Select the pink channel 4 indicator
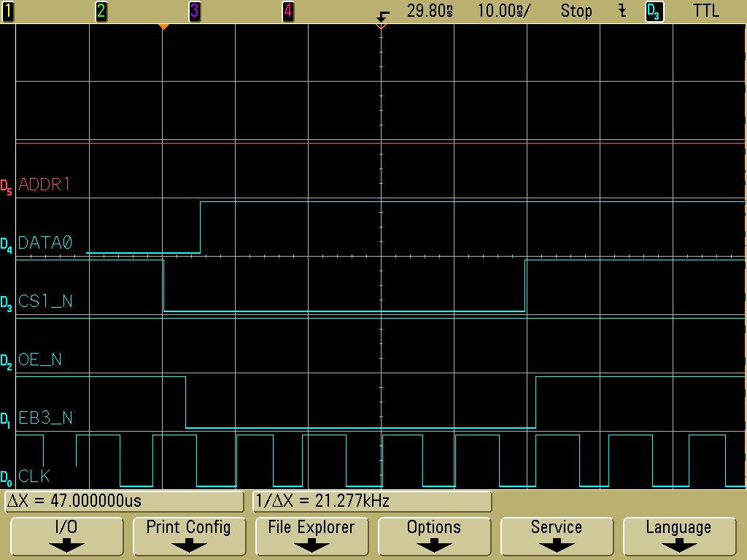 pyautogui.click(x=288, y=11)
